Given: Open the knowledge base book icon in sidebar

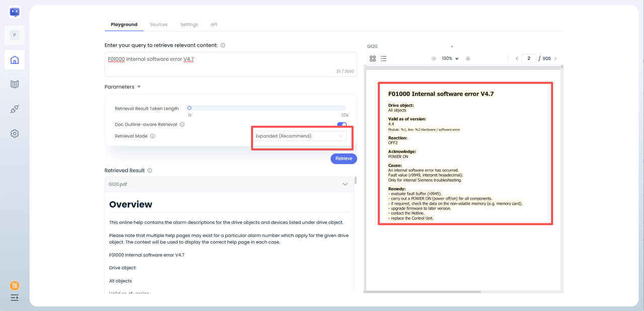Looking at the screenshot, I should click(15, 84).
